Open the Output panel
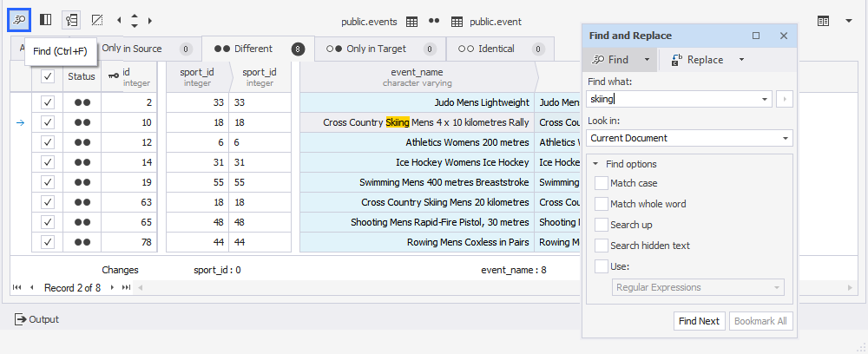This screenshot has width=868, height=354. point(36,319)
